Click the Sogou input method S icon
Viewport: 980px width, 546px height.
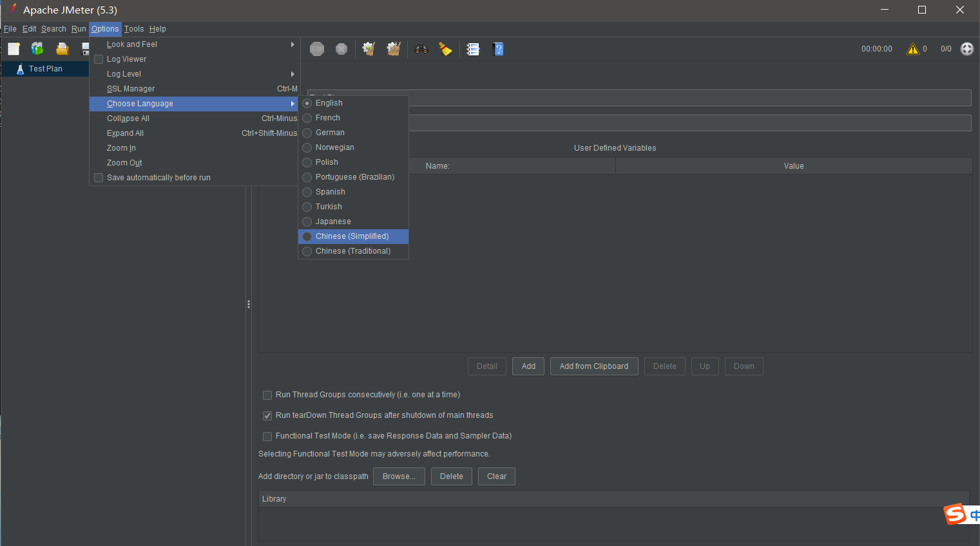click(955, 514)
